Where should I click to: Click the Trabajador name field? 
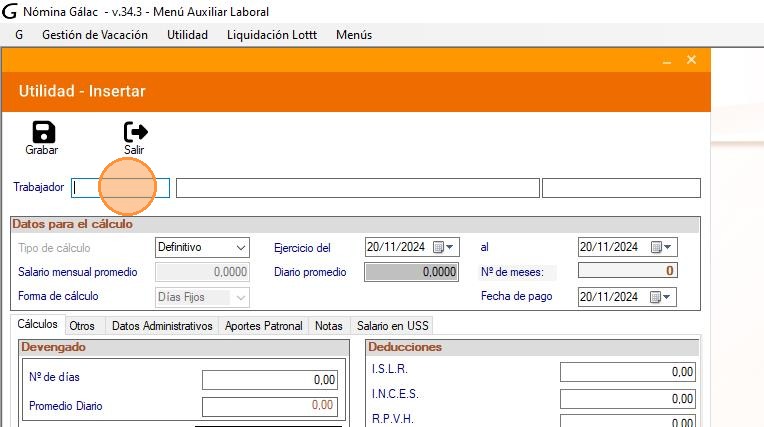(x=358, y=188)
